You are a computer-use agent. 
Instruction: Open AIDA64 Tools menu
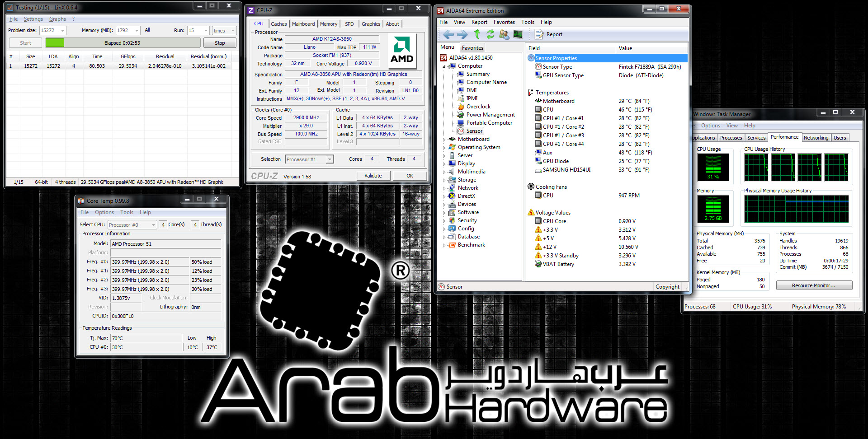(x=528, y=22)
